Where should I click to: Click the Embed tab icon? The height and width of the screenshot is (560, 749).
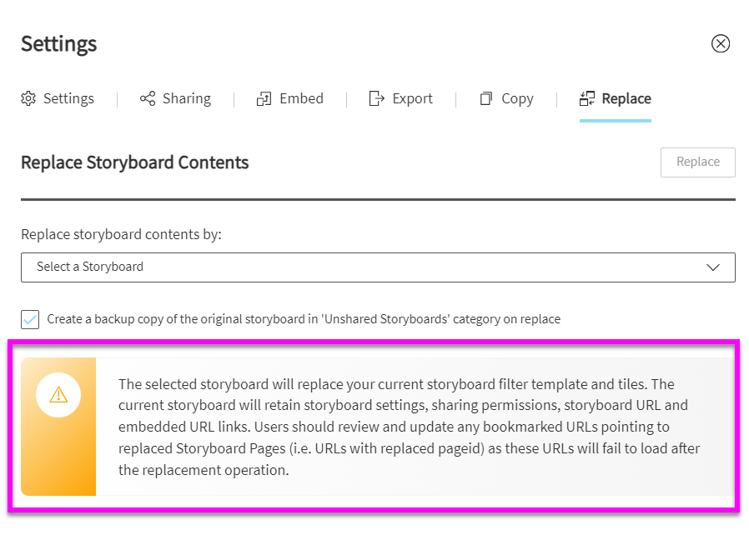click(x=264, y=98)
